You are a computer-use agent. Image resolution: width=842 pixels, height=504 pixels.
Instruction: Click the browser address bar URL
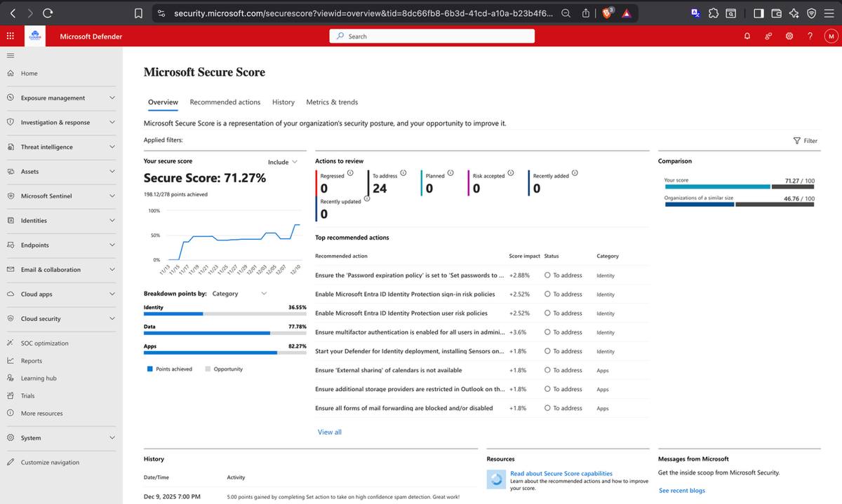(x=363, y=13)
